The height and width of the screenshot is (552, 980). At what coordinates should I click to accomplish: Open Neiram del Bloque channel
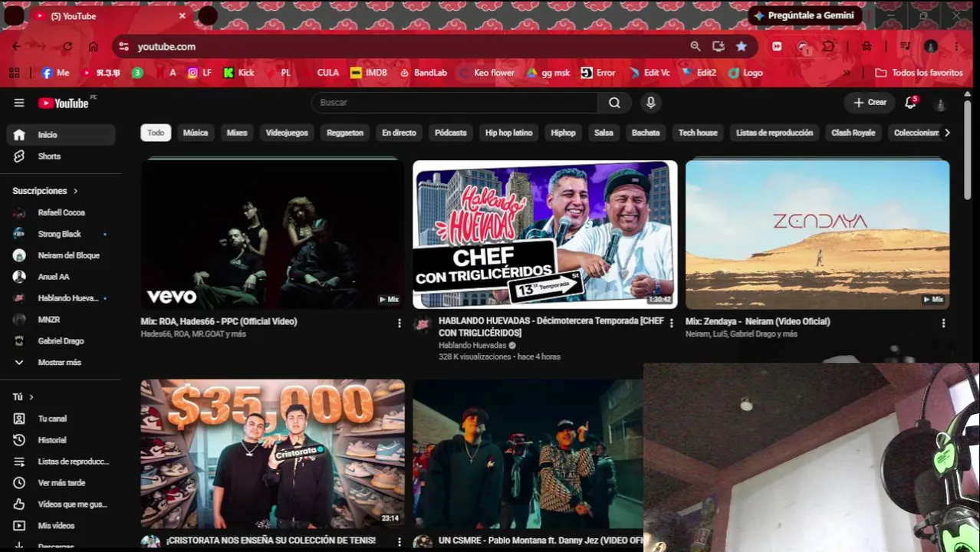pyautogui.click(x=61, y=255)
